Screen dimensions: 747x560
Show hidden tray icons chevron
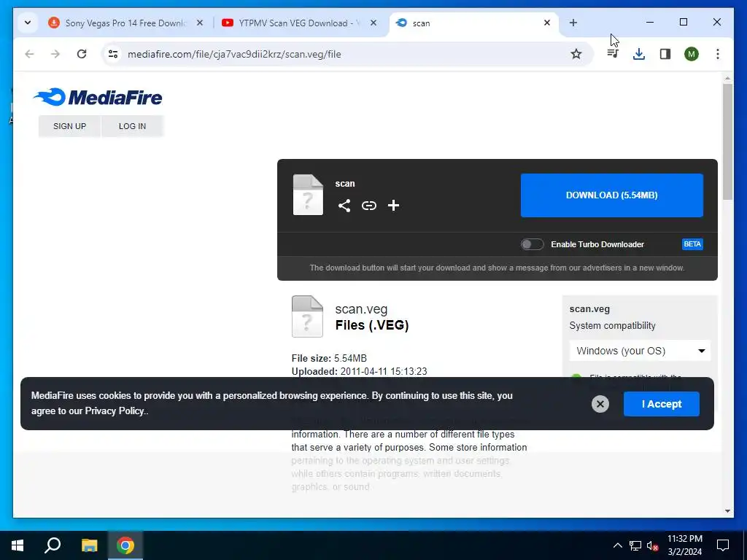[x=617, y=545]
